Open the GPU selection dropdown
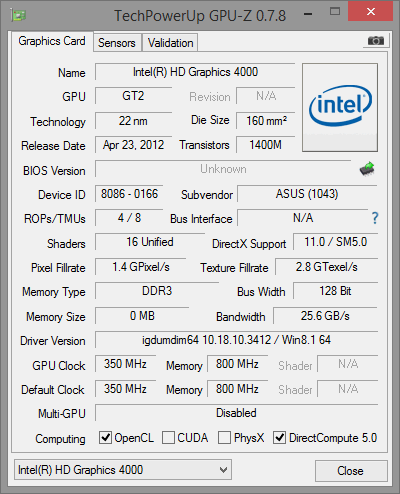400x494 pixels. [123, 470]
